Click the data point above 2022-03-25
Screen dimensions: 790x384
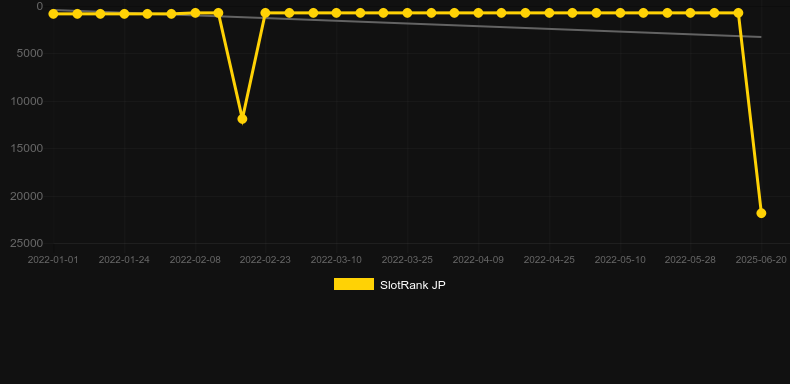click(407, 13)
